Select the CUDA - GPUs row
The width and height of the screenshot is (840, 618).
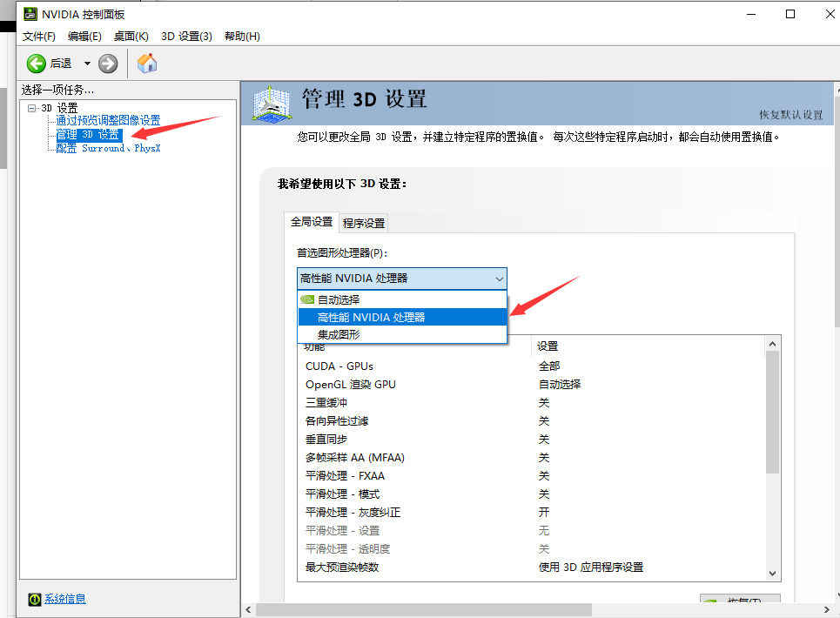[530, 366]
